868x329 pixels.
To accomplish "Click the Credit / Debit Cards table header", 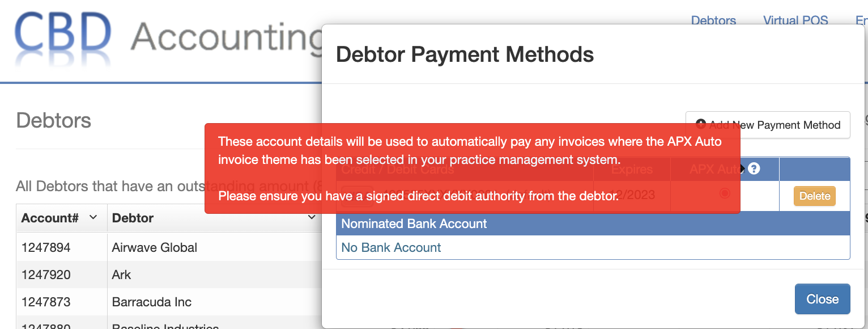I will point(398,168).
